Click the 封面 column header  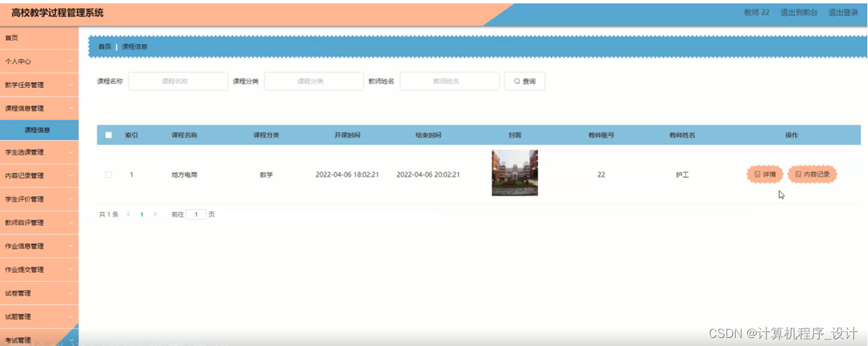coord(515,135)
